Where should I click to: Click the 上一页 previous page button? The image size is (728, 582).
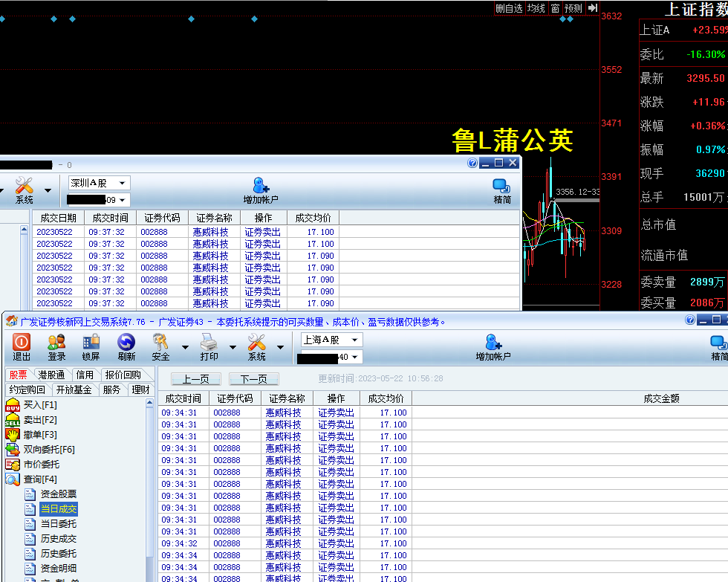tap(196, 379)
